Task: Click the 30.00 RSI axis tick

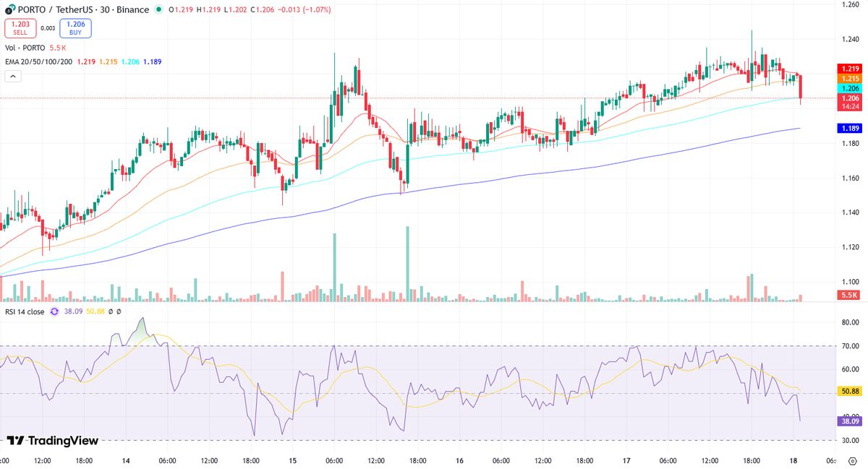Action: [849, 440]
